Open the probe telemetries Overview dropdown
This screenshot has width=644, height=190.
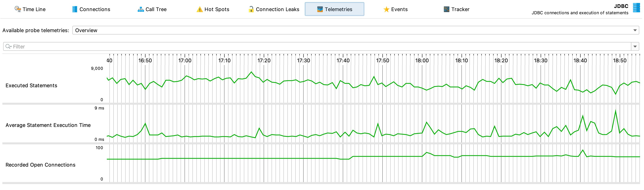tap(355, 30)
